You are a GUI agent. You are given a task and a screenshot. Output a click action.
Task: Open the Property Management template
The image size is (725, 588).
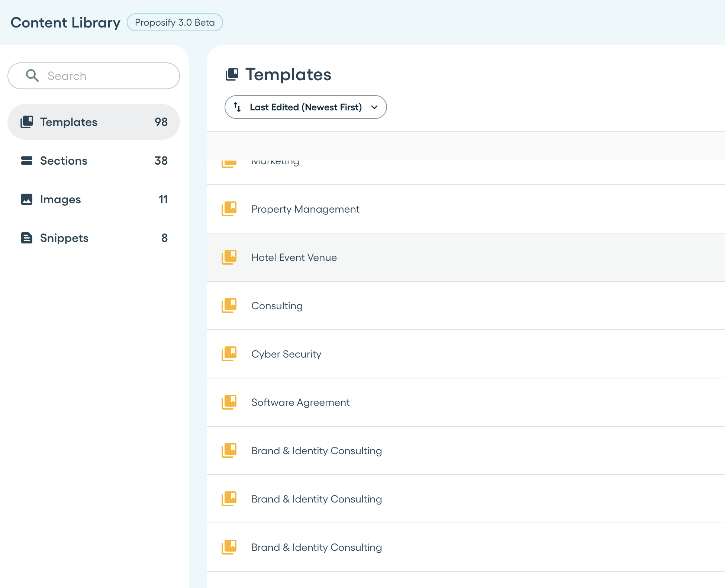465,209
